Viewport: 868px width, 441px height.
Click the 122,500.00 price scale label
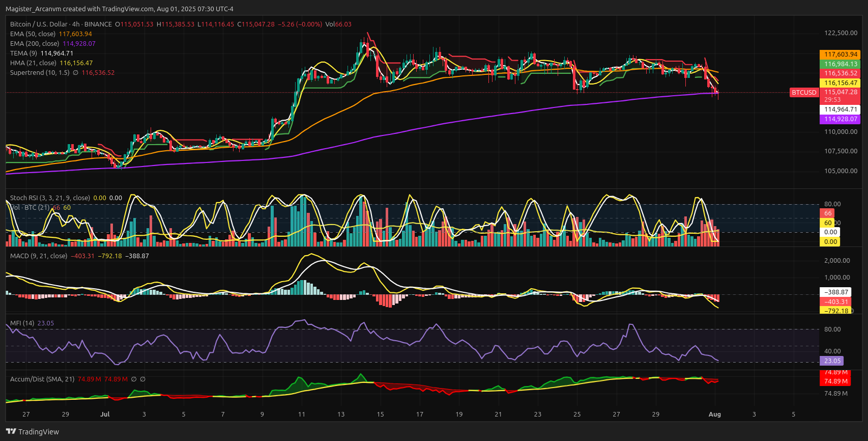pyautogui.click(x=841, y=33)
